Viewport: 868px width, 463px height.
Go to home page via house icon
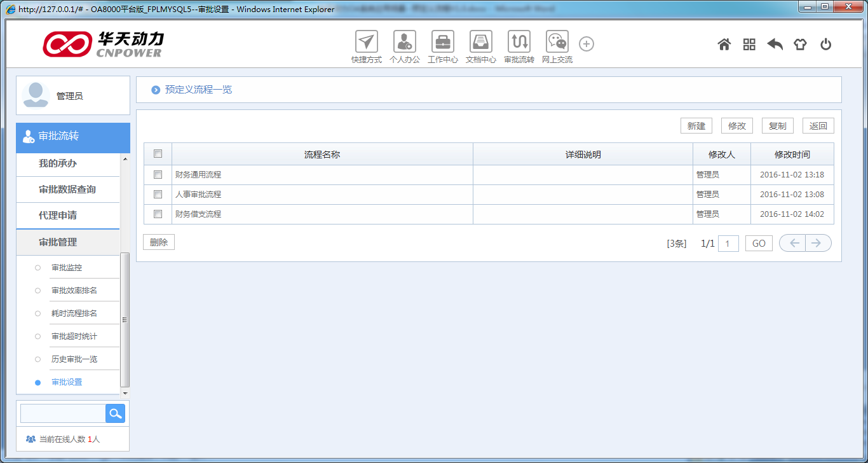(x=724, y=45)
